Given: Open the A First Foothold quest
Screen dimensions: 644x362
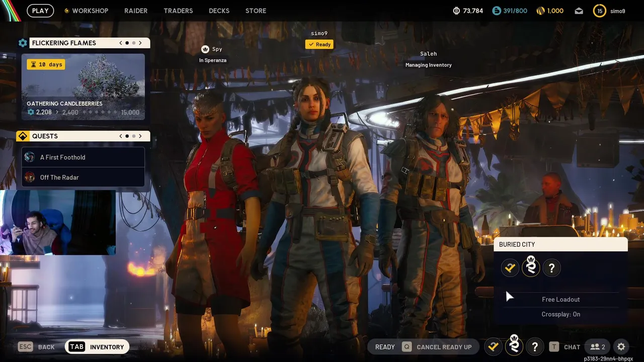Looking at the screenshot, I should click(83, 157).
